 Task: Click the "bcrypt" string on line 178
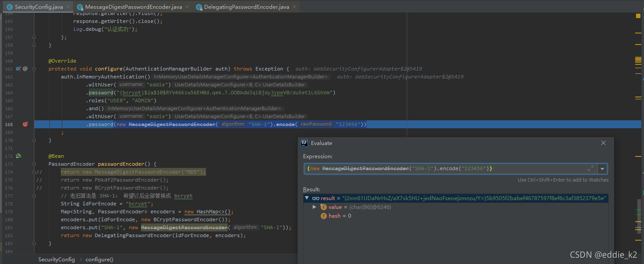pos(139,204)
